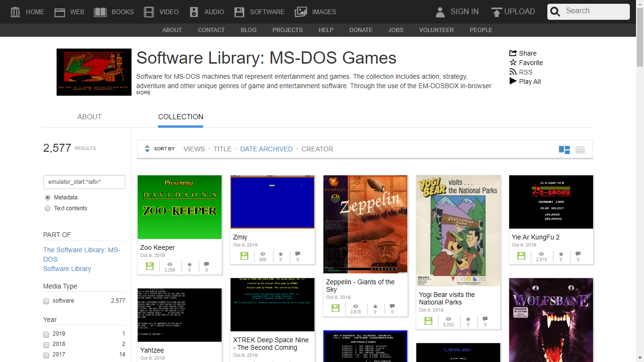The height and width of the screenshot is (362, 644).
Task: Check the 2018 year filter
Action: 46,345
